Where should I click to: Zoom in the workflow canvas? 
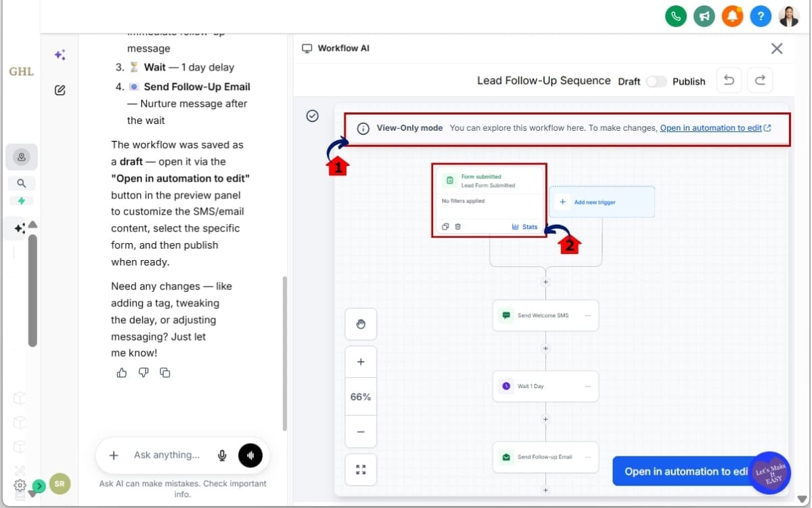coord(361,362)
